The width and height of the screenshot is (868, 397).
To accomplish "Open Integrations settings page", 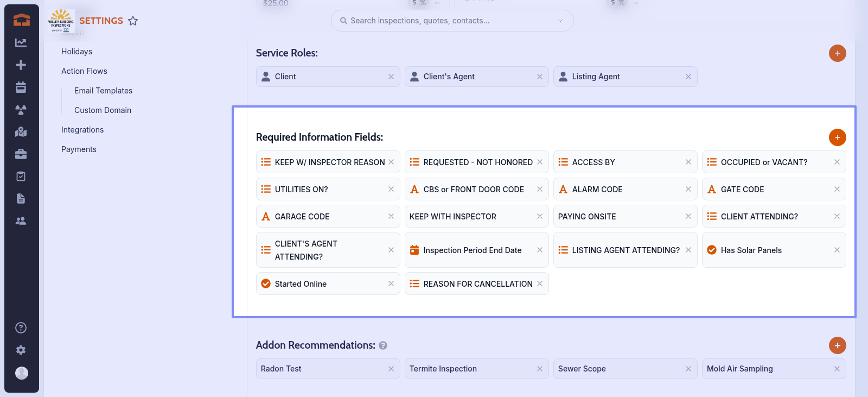I will 82,130.
